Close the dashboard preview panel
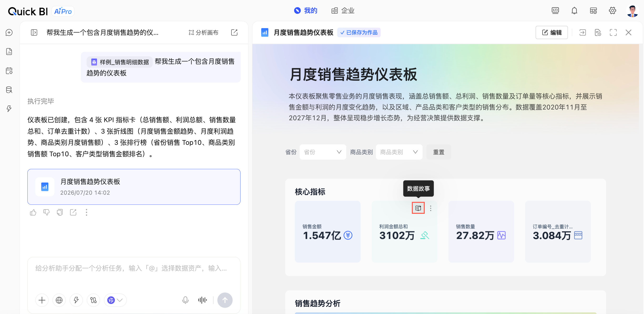644x314 pixels. pyautogui.click(x=628, y=32)
